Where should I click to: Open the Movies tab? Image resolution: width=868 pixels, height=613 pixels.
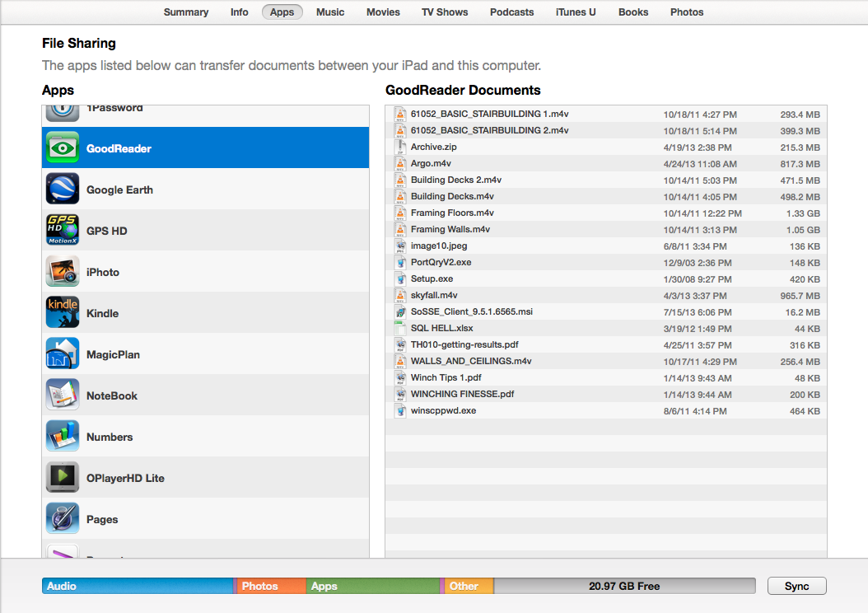coord(383,12)
